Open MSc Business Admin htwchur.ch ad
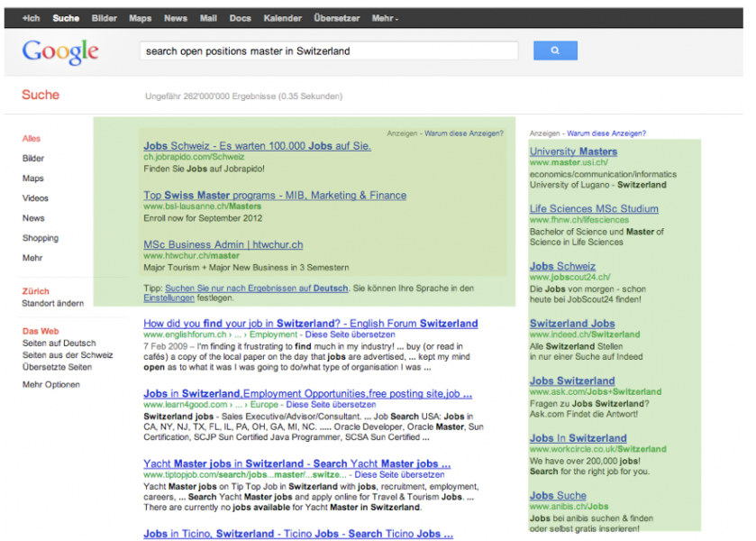The image size is (756, 541). 223,244
